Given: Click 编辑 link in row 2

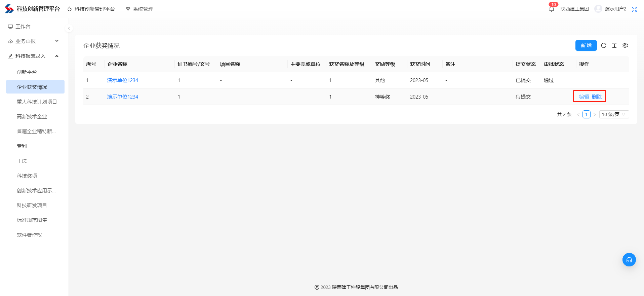Looking at the screenshot, I should click(584, 97).
